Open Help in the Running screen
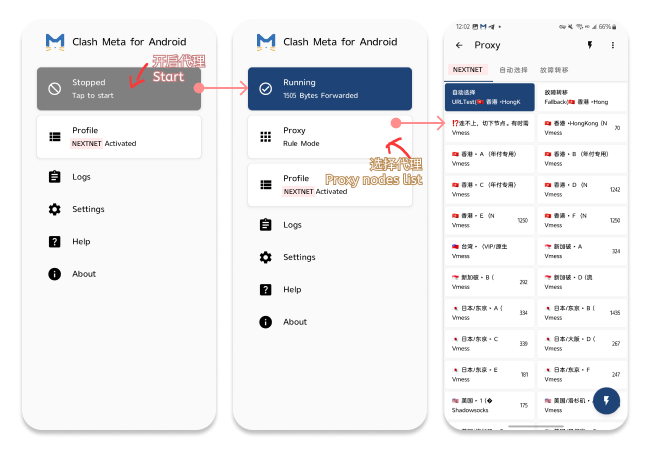Viewport: 650px width, 450px height. coord(292,290)
